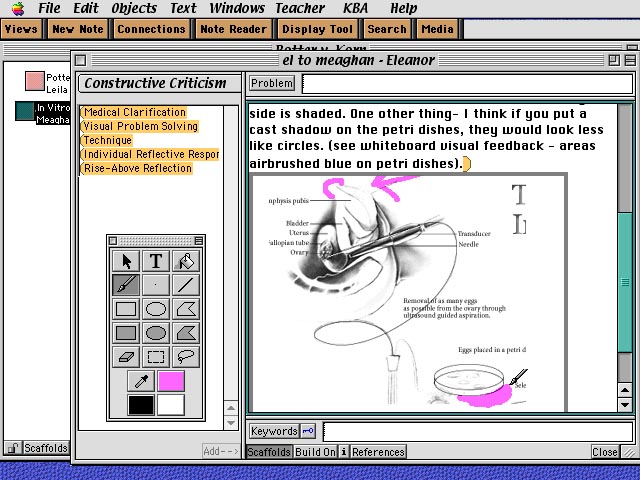
Task: Open the Windows menu
Action: tap(237, 8)
